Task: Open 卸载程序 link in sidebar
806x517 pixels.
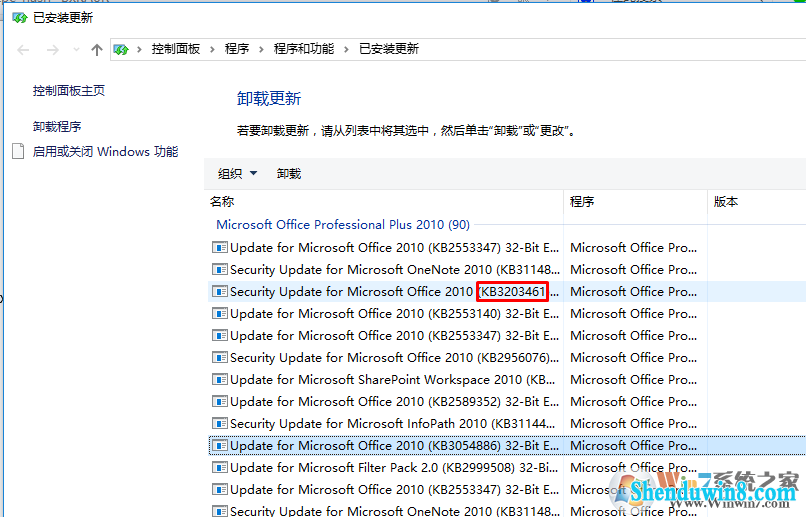Action: [x=57, y=126]
